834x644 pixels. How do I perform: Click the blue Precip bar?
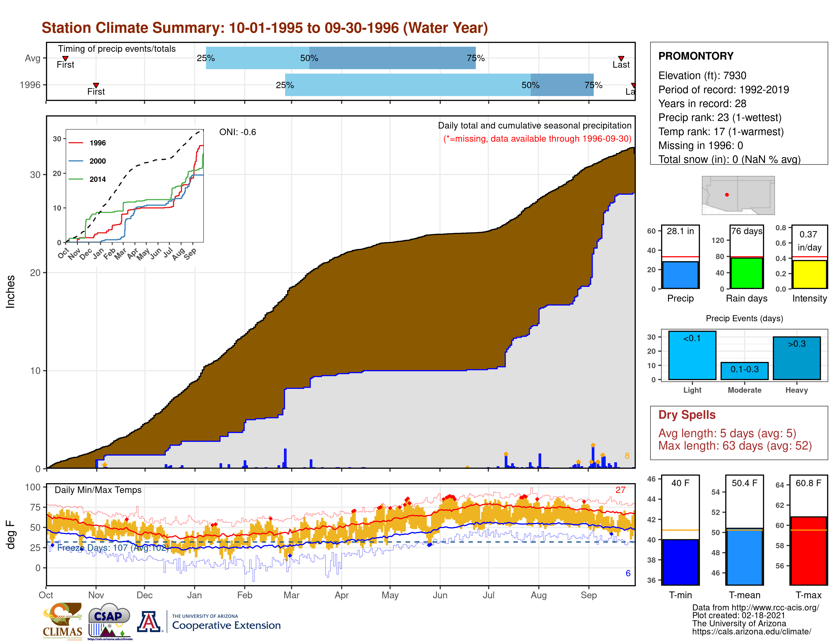point(681,275)
